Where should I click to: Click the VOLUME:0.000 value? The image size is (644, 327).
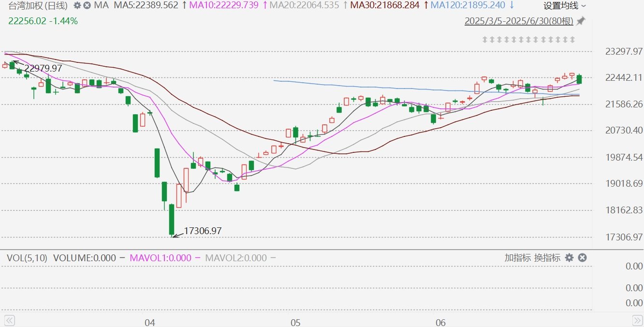pyautogui.click(x=85, y=258)
